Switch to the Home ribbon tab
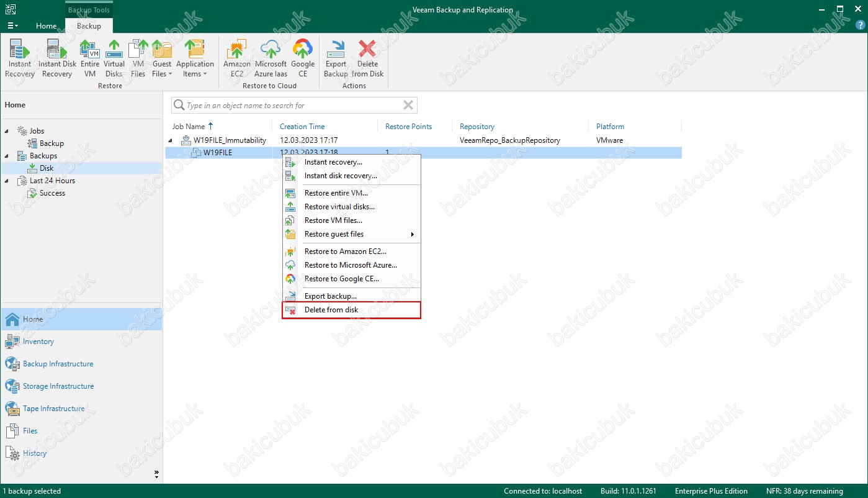This screenshot has height=498, width=868. coord(46,26)
